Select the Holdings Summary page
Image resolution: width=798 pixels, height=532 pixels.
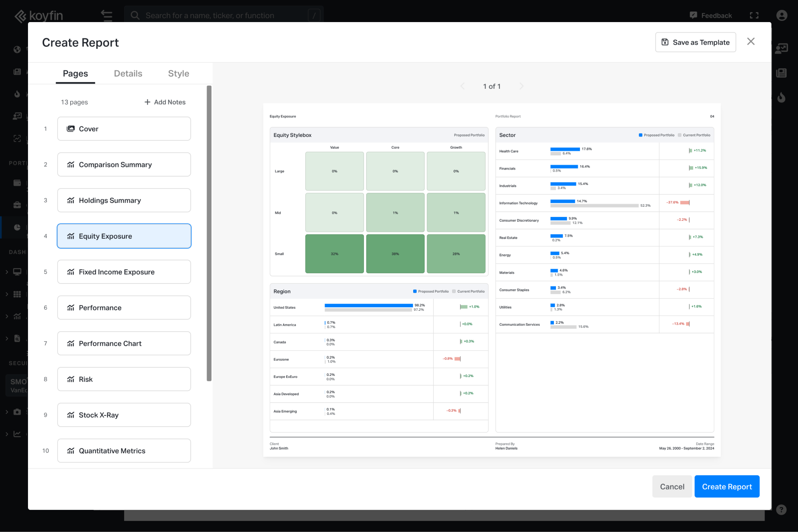click(124, 200)
